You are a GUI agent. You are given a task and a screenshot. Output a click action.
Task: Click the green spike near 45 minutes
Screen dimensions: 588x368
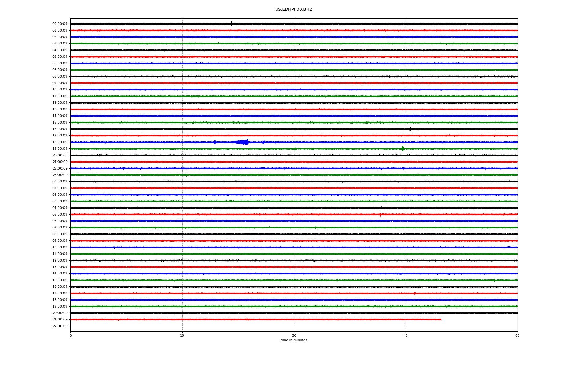point(402,149)
